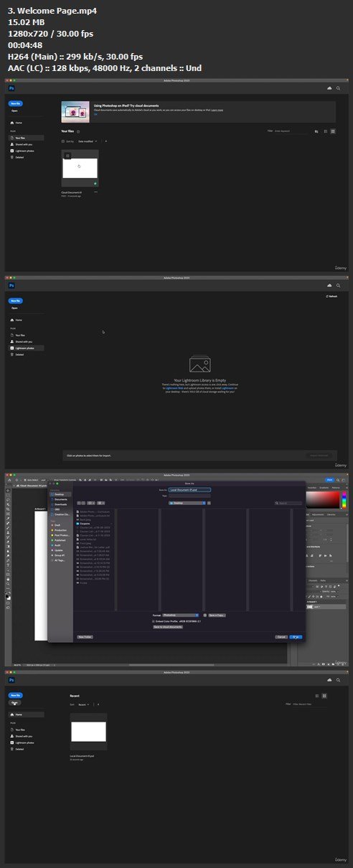Switch to list view in the Recent header
Image resolution: width=353 pixels, height=868 pixels.
click(317, 696)
